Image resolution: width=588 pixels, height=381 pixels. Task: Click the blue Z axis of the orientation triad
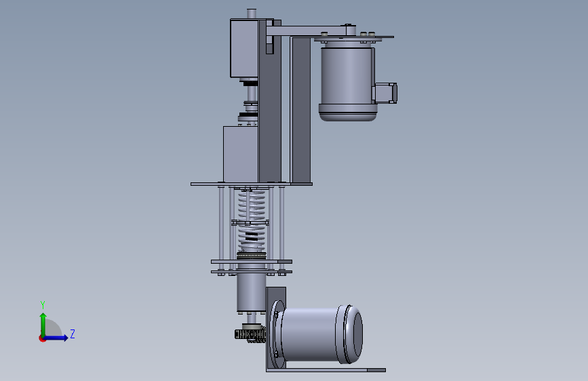56,338
